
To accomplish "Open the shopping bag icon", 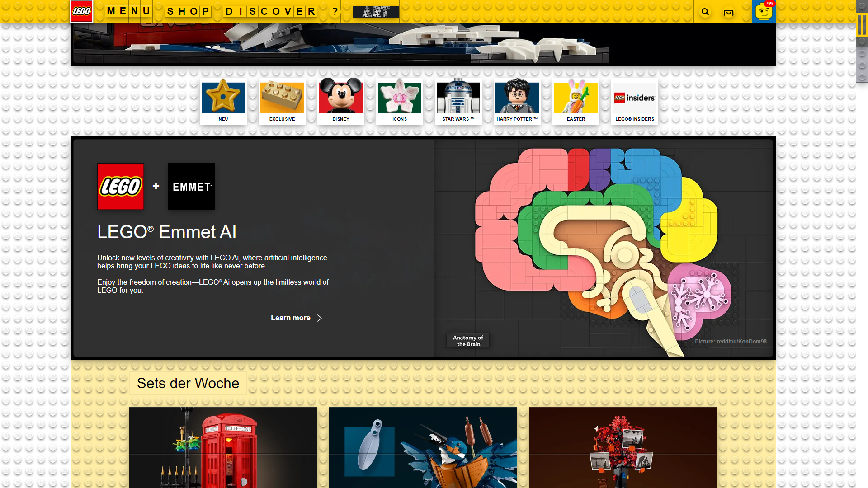I will (729, 13).
